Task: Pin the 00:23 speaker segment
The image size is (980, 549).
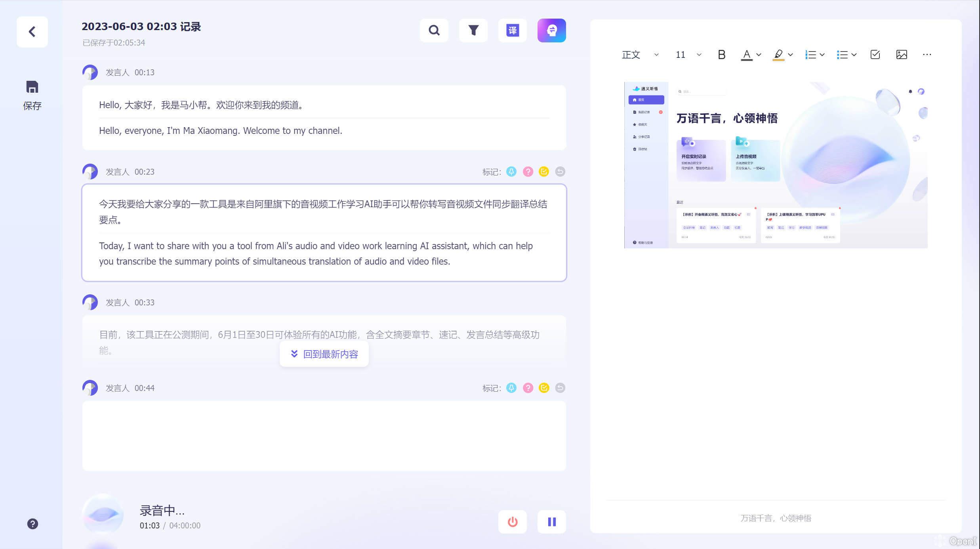Action: pyautogui.click(x=511, y=172)
